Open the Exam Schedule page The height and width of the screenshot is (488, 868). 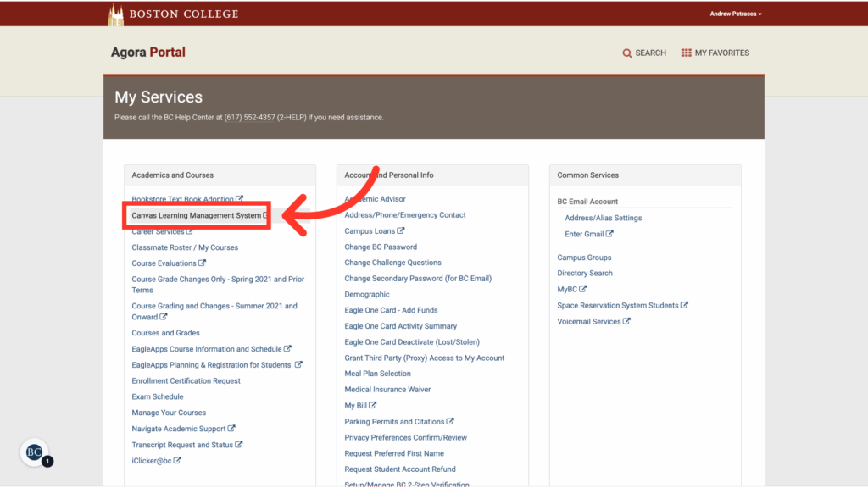(x=157, y=396)
